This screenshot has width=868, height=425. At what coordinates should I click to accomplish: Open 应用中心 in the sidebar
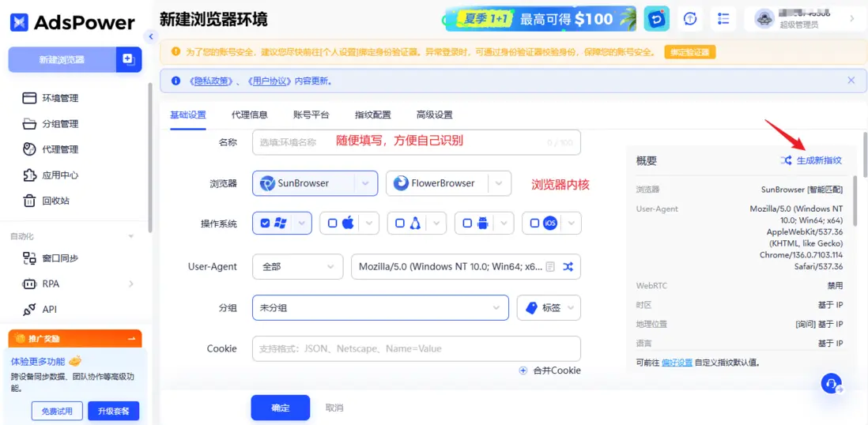coord(51,175)
